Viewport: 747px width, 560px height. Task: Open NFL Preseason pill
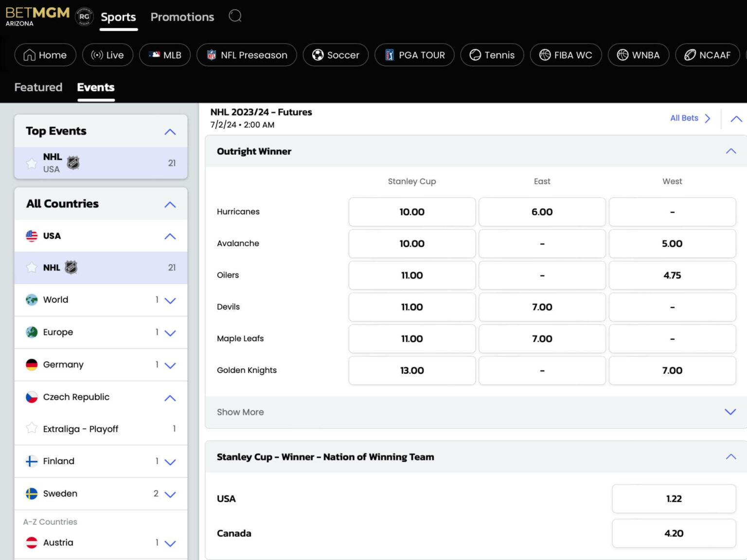(x=247, y=55)
